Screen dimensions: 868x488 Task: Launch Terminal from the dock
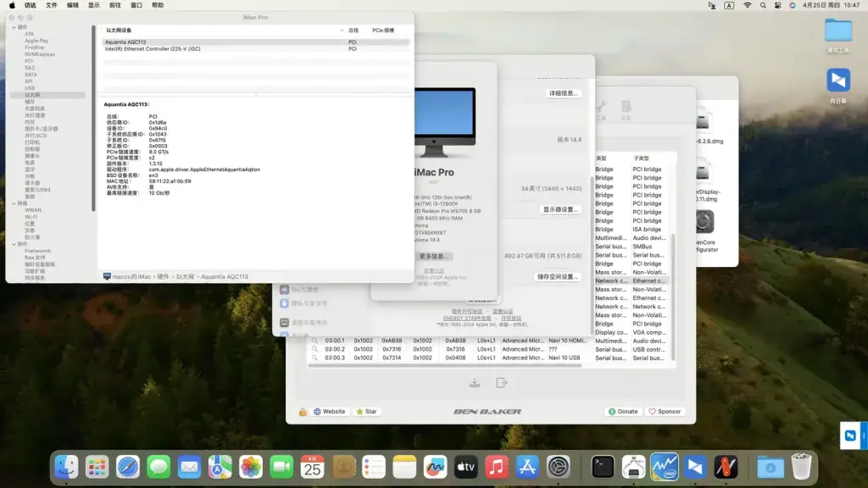tap(603, 468)
